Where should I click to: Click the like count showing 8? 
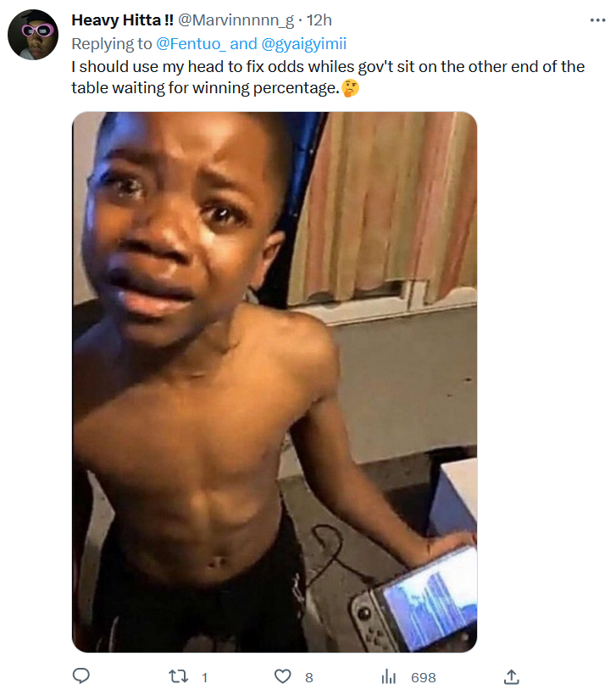(x=309, y=677)
